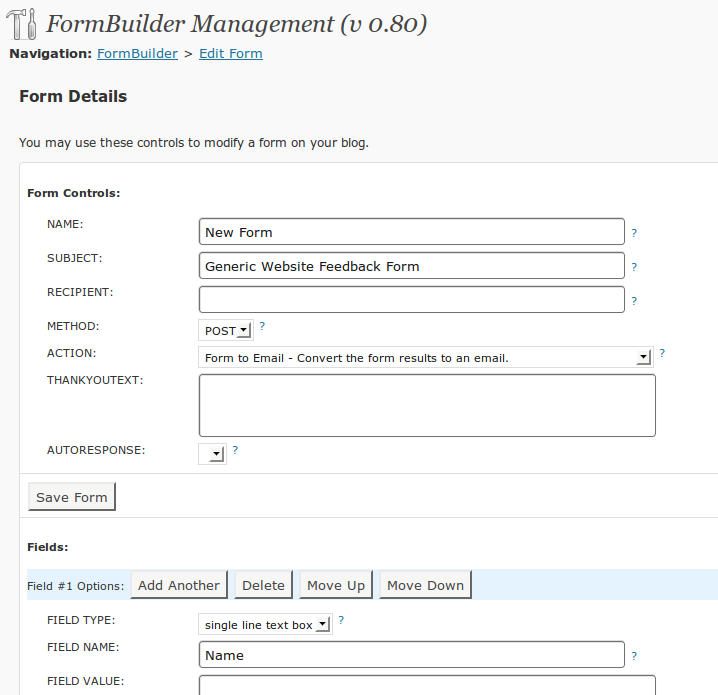
Task: Follow the Edit Form breadcrumb link
Action: (231, 54)
